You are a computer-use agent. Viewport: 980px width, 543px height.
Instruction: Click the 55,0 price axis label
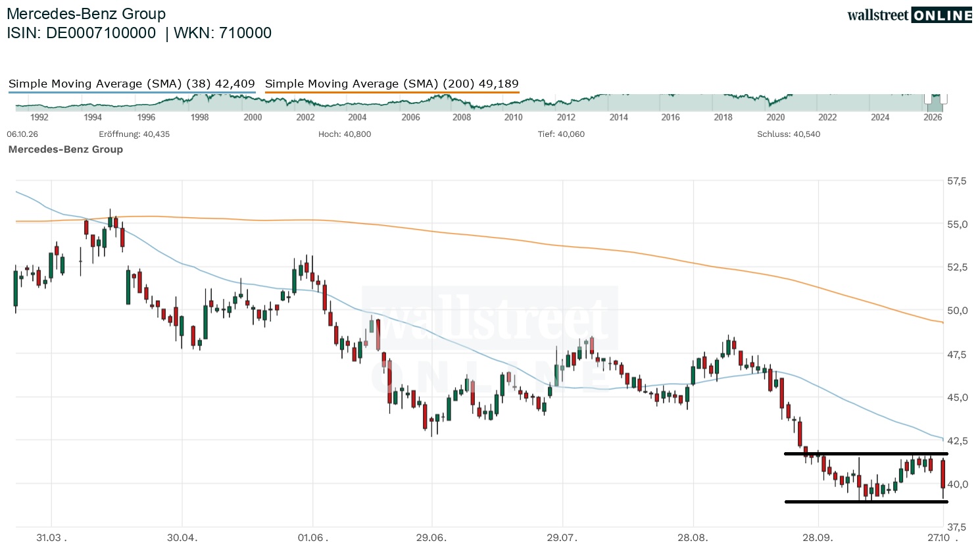(957, 224)
